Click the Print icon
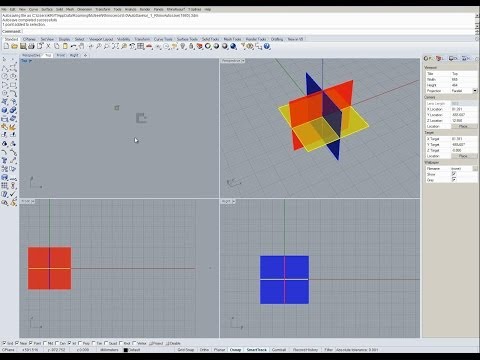This screenshot has height=360, width=480. pyautogui.click(x=31, y=46)
